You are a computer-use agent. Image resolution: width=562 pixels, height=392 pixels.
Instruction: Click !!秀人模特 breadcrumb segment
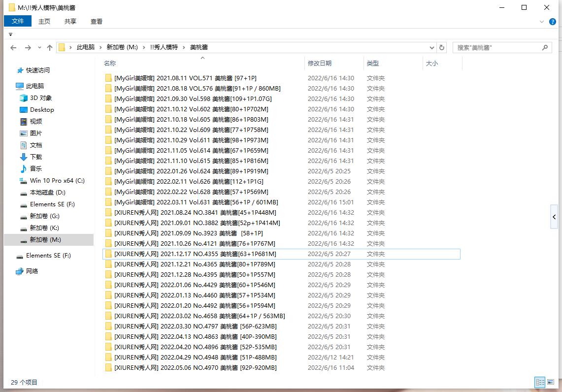point(164,47)
